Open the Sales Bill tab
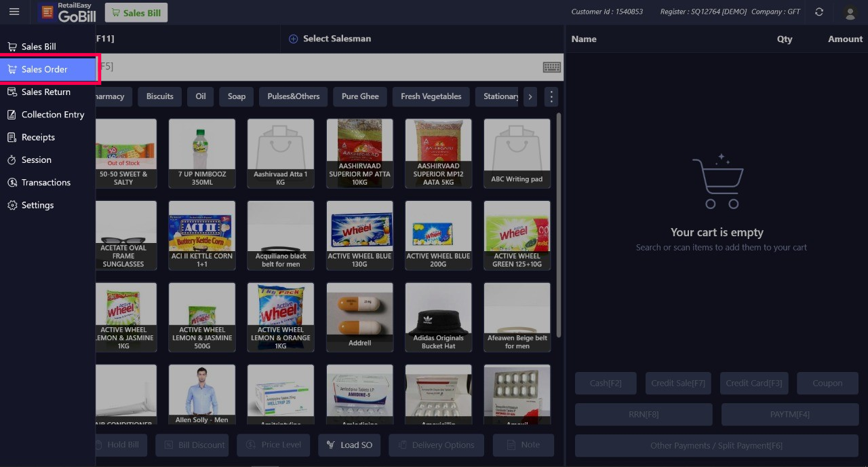Screen dimensions: 868x467 [136, 13]
